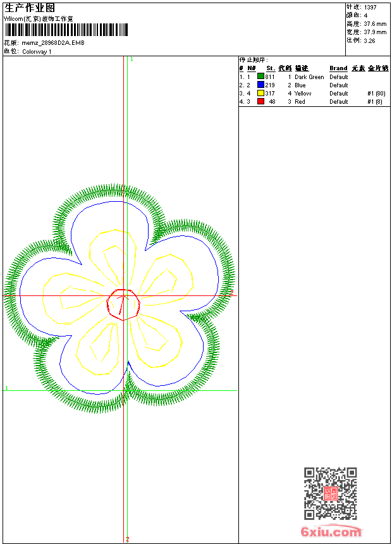The image size is (392, 544).
Task: Select the Dark Green description row text
Action: pos(309,77)
